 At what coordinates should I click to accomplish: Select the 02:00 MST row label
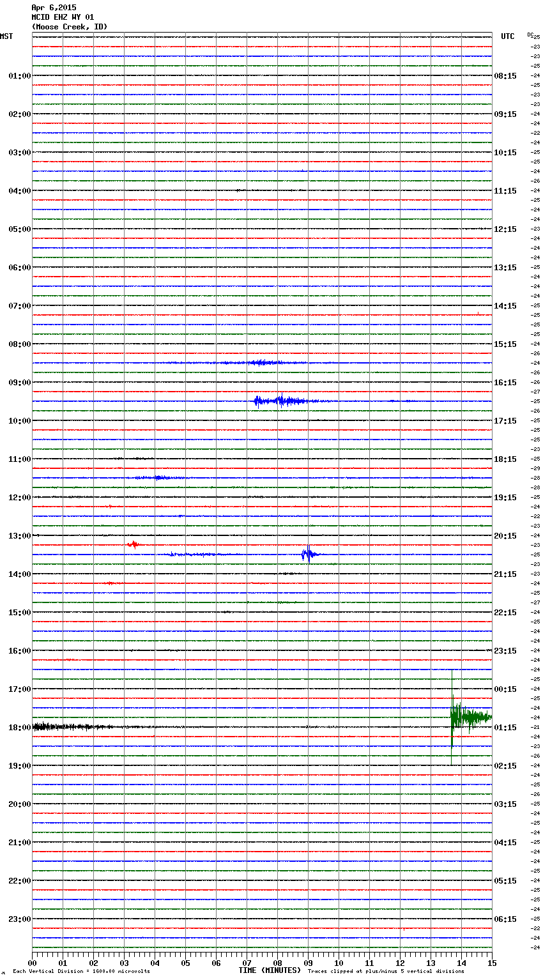[20, 114]
